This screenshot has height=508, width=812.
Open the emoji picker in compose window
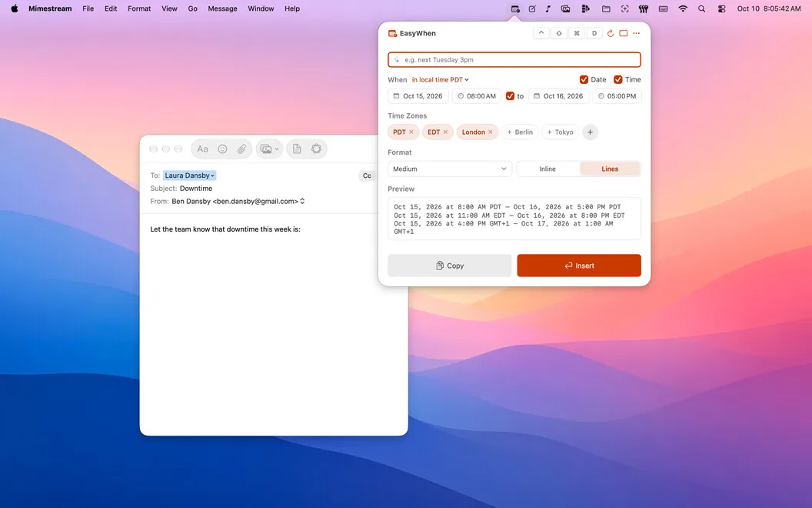click(x=222, y=149)
